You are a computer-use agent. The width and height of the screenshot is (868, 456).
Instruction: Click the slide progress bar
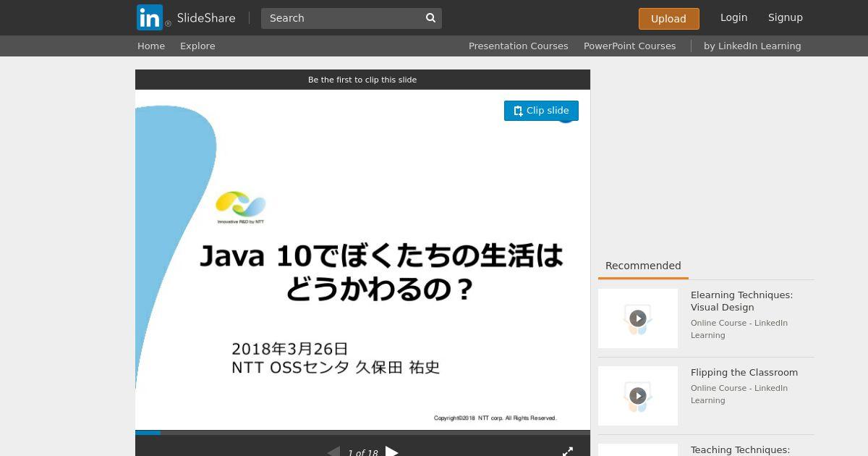tap(362, 433)
